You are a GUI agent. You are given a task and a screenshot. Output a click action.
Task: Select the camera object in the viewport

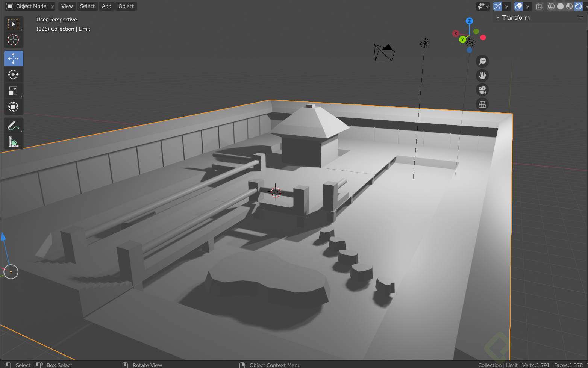click(384, 53)
